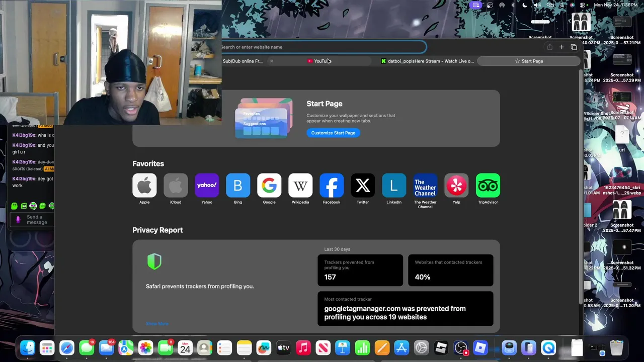The image size is (644, 362).
Task: Open the Trackers prevented from profiling you card
Action: click(360, 270)
